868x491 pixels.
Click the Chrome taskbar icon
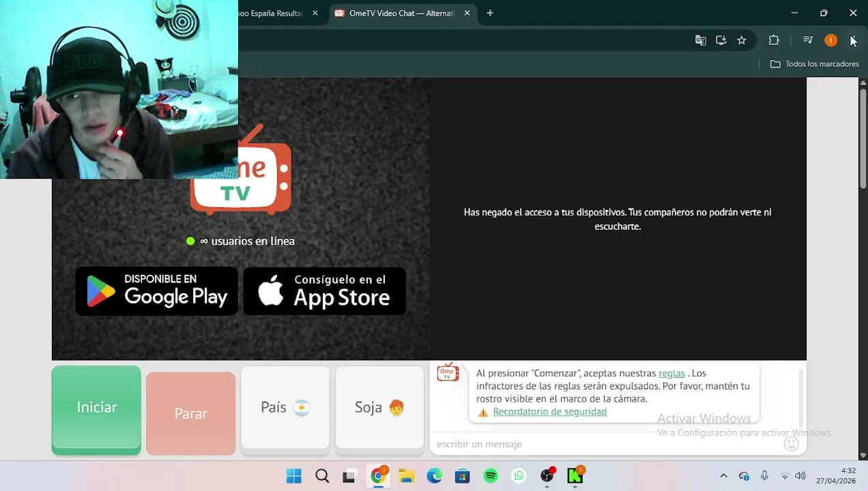coord(378,476)
